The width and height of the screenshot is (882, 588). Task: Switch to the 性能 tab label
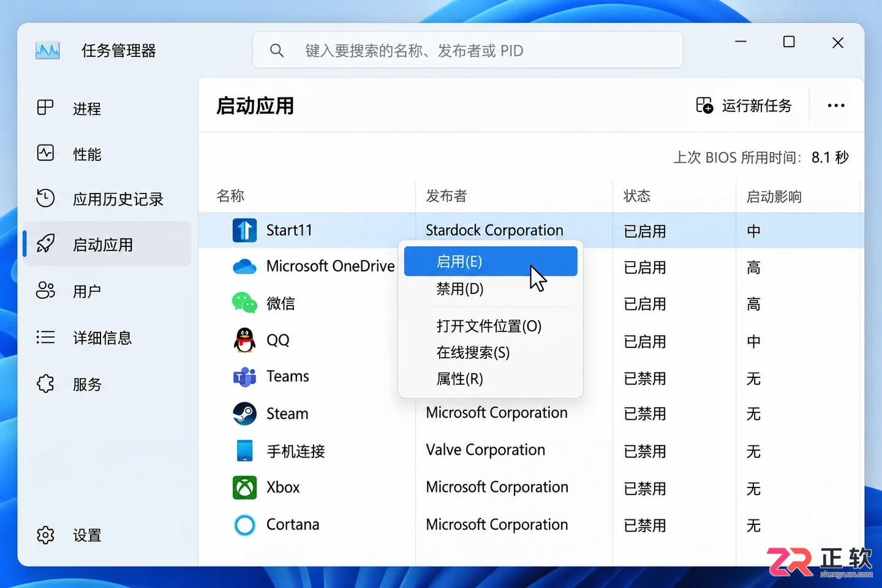(87, 154)
